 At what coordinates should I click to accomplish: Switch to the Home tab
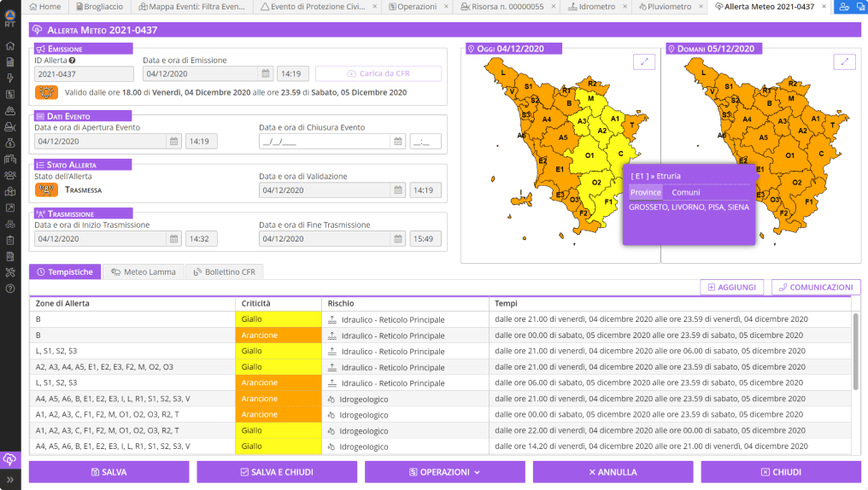pyautogui.click(x=44, y=7)
